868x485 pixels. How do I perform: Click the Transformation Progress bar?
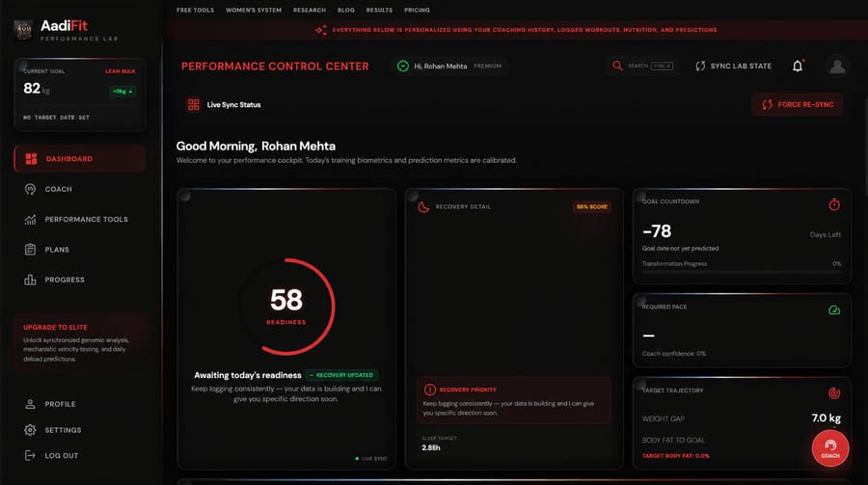pyautogui.click(x=742, y=271)
